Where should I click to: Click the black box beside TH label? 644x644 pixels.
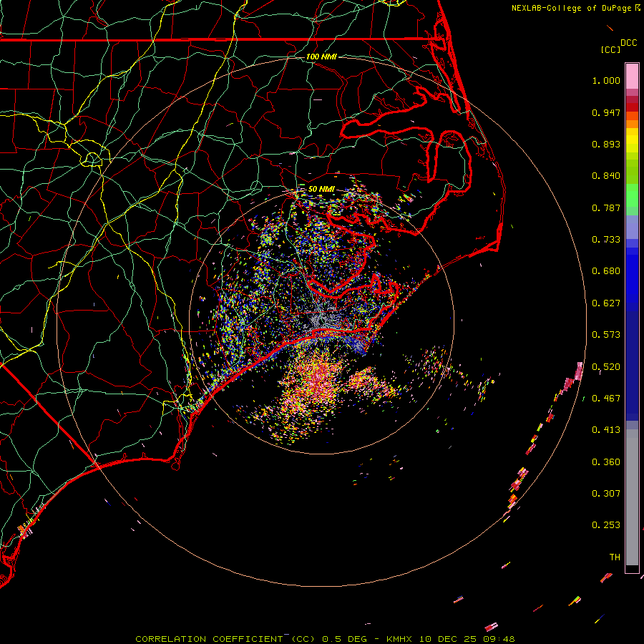632,569
